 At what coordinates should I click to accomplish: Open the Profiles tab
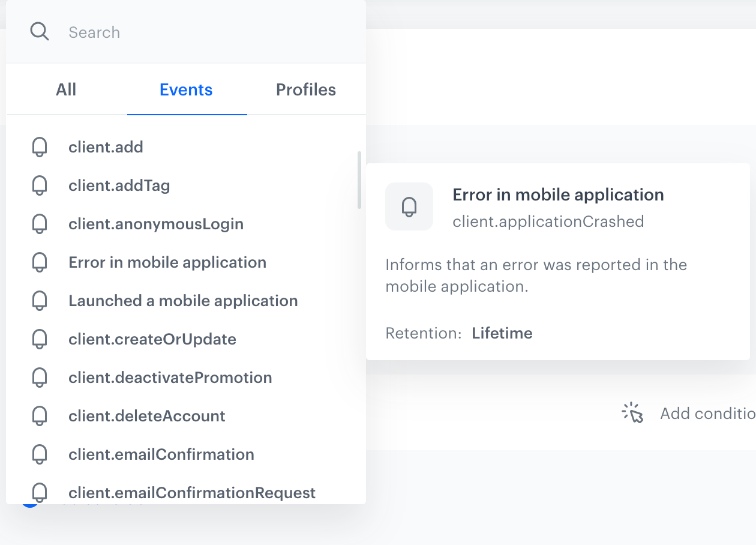(306, 90)
